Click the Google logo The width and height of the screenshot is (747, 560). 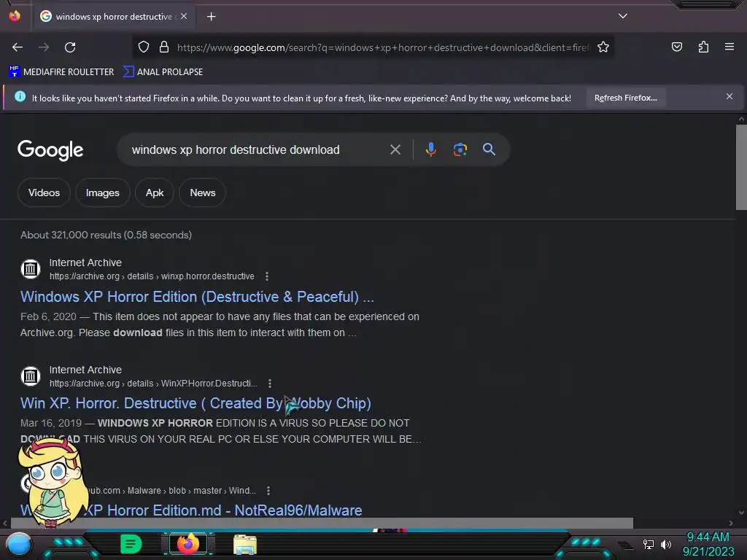coord(50,150)
